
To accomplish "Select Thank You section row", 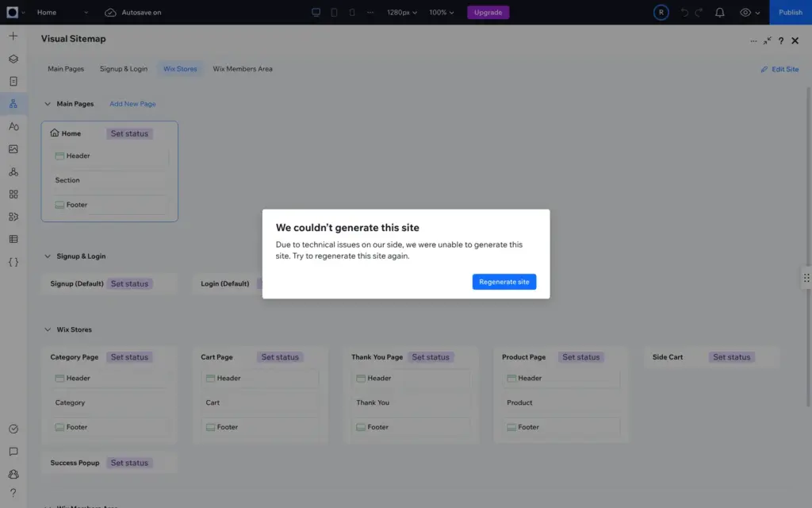I will click(x=411, y=402).
